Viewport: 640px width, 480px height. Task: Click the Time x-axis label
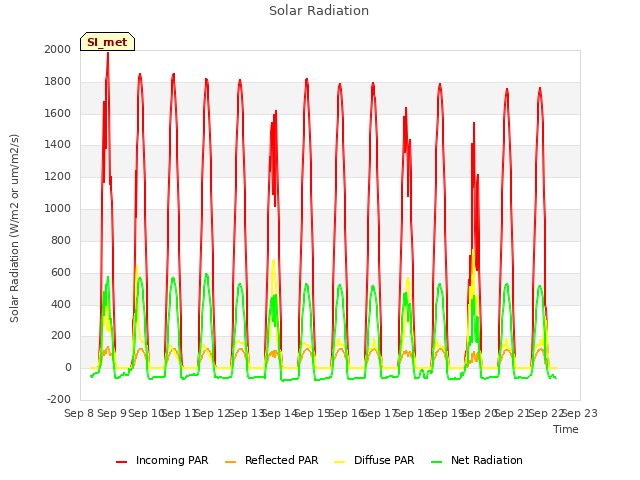[566, 429]
